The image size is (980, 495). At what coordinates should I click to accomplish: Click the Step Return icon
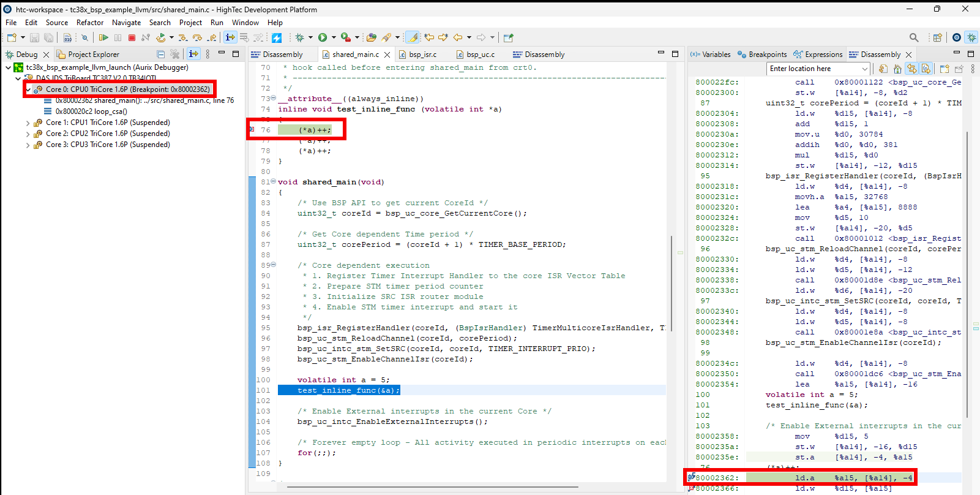coord(212,38)
